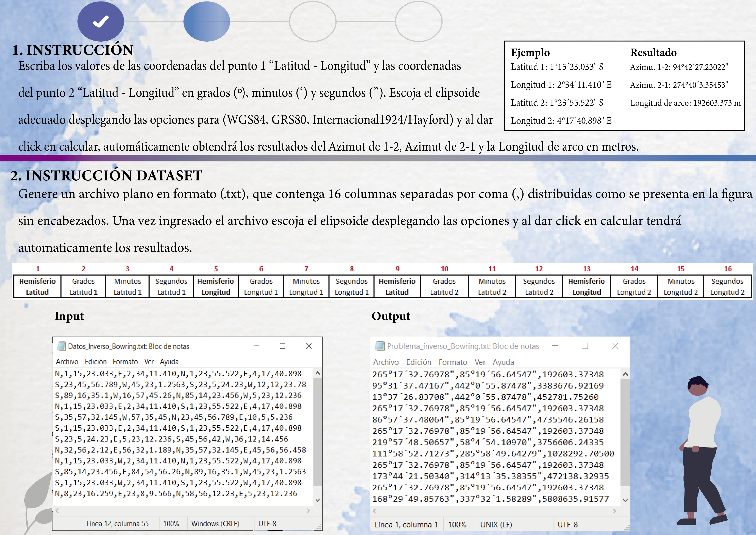
Task: Click notepad icon of Problema_inverso_Bowring.txt window
Action: [380, 346]
